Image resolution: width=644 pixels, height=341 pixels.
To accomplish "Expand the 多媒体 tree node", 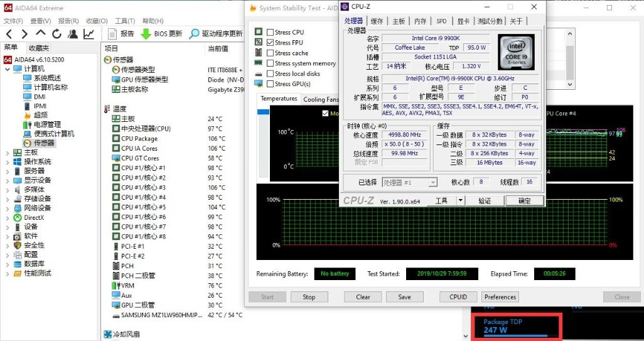I will 8,190.
